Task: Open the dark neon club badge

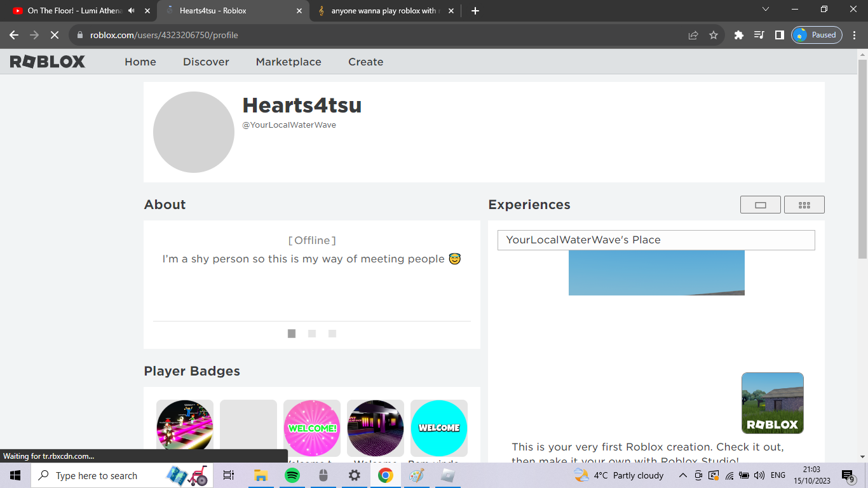Action: tap(376, 428)
